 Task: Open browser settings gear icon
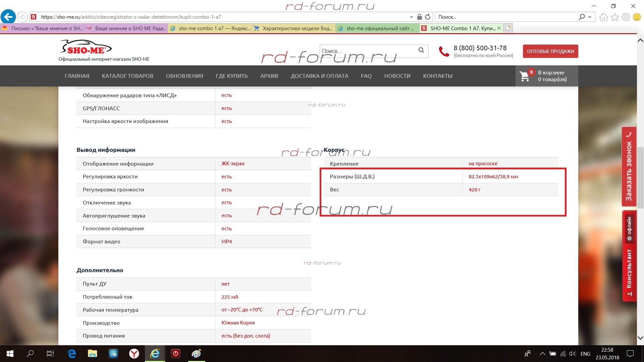point(626,17)
